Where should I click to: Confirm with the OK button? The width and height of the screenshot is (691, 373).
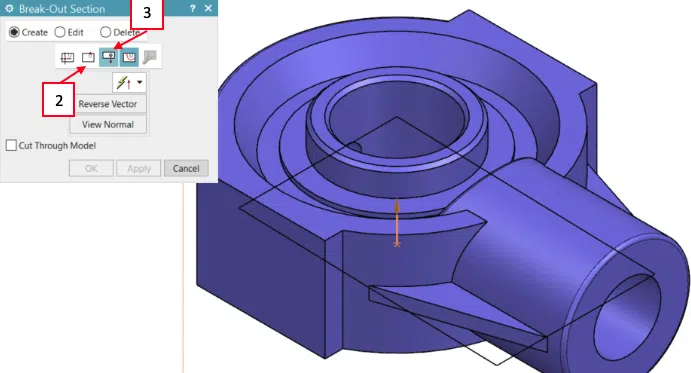91,168
